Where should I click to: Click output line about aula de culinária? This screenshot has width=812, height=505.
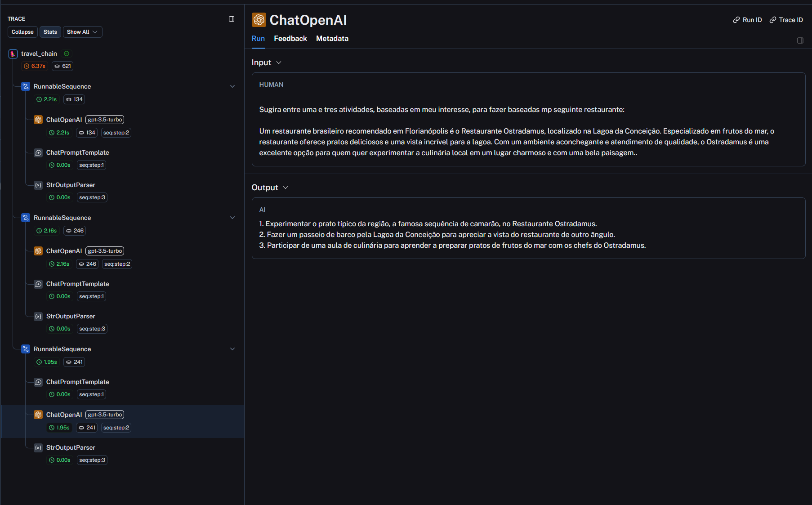(452, 245)
